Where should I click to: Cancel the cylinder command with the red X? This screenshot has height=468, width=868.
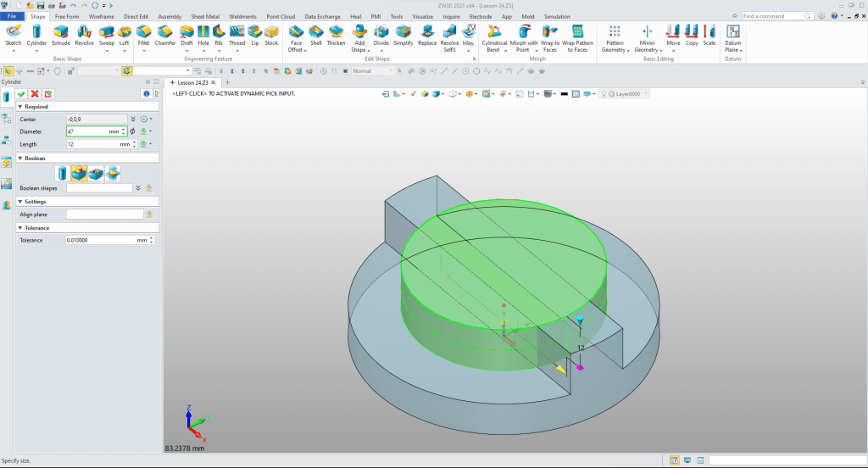pos(35,93)
